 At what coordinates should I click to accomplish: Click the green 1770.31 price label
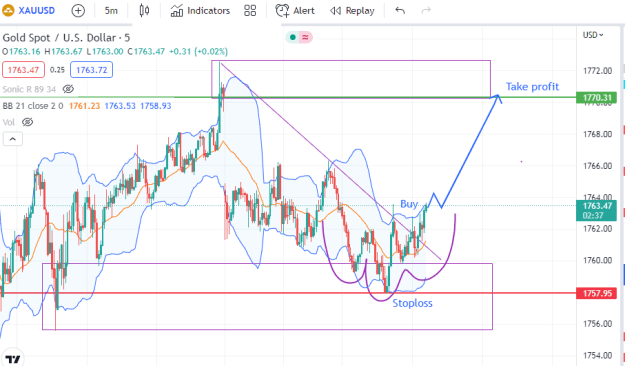597,98
